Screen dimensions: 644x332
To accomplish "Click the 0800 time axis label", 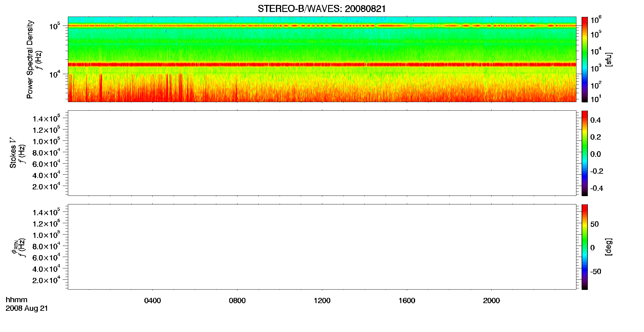I will pos(237,301).
